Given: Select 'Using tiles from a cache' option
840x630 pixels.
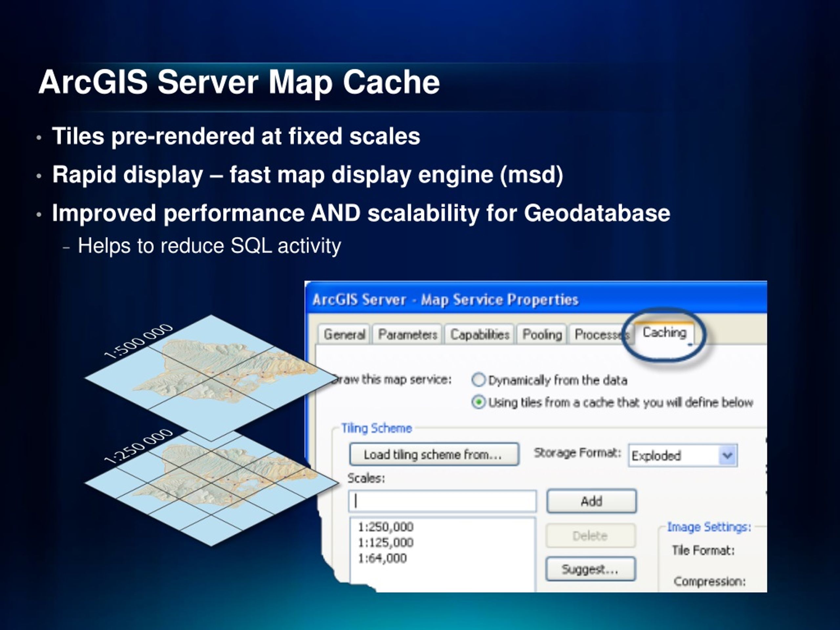Looking at the screenshot, I should click(612, 403).
